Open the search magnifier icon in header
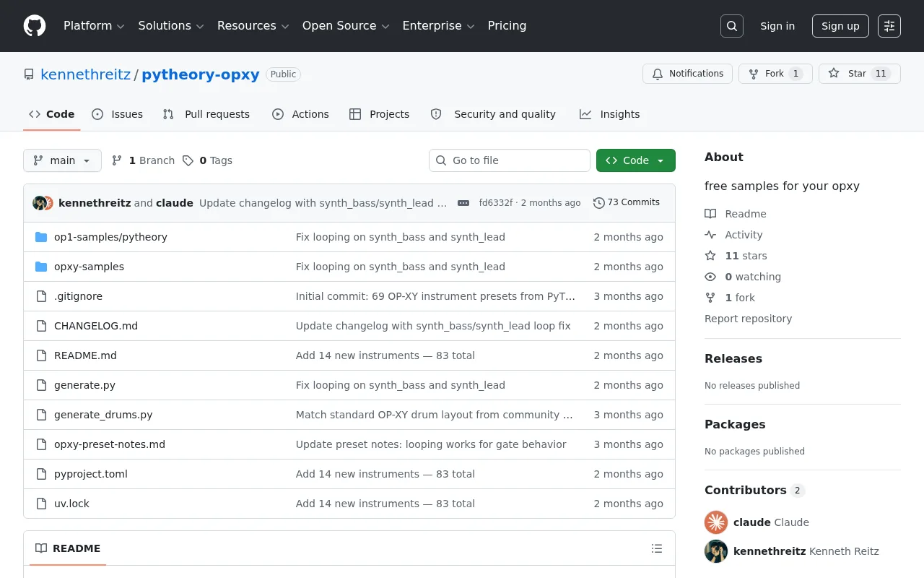The width and height of the screenshot is (924, 578). [732, 26]
